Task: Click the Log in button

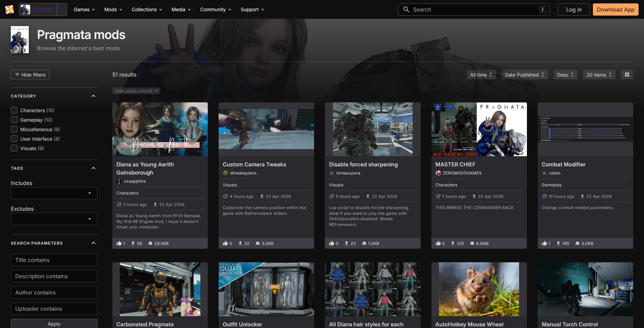Action: tap(574, 9)
